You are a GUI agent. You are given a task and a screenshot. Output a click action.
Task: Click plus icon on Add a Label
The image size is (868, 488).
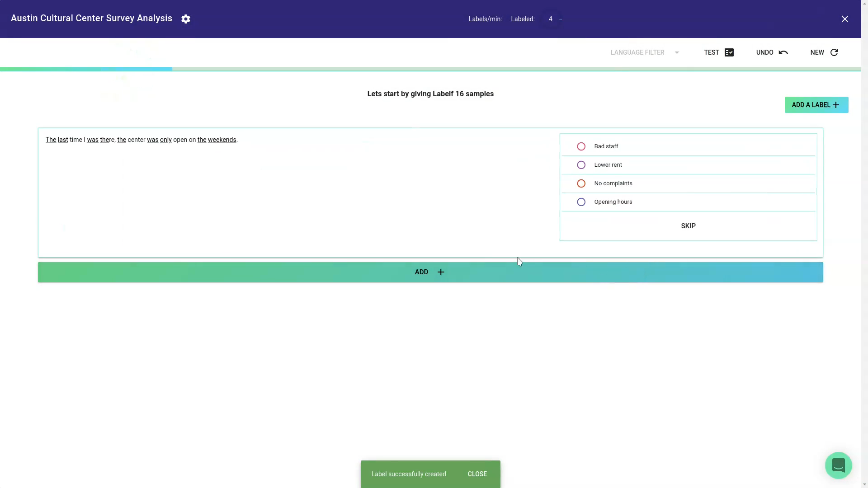tap(836, 105)
